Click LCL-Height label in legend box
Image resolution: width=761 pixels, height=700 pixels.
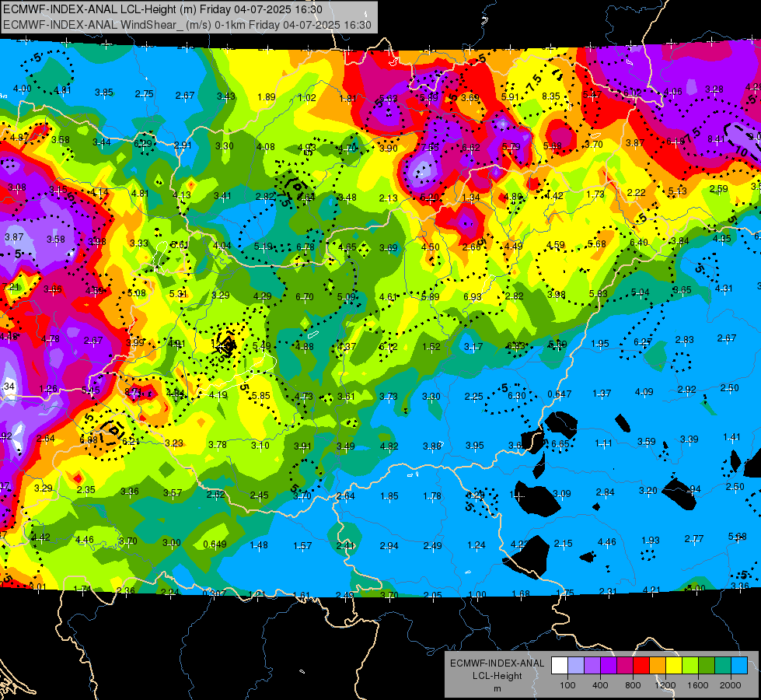pos(497,676)
